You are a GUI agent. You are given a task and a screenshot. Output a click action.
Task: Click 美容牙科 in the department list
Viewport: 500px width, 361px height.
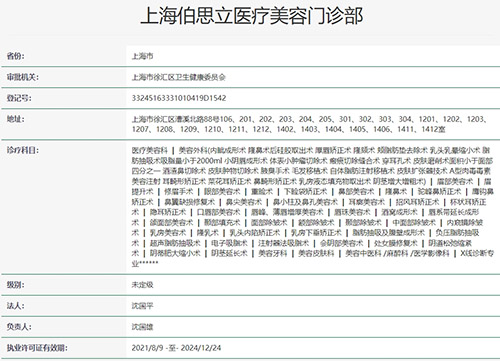(273, 253)
